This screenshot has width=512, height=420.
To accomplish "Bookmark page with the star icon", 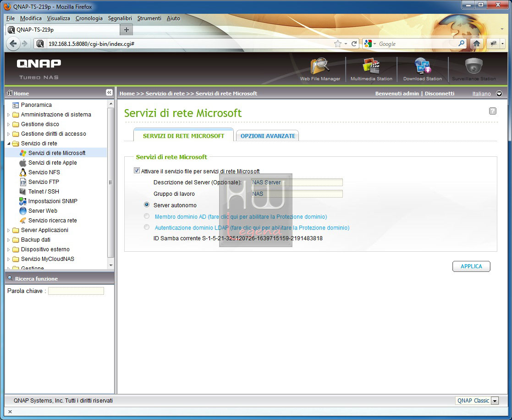I will 338,44.
